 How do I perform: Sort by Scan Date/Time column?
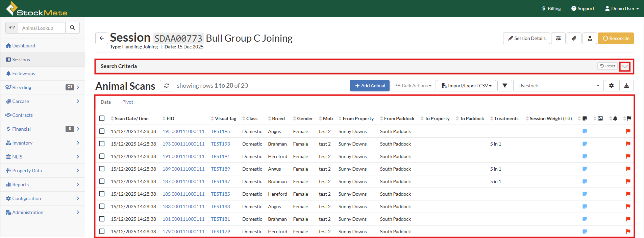(130, 118)
